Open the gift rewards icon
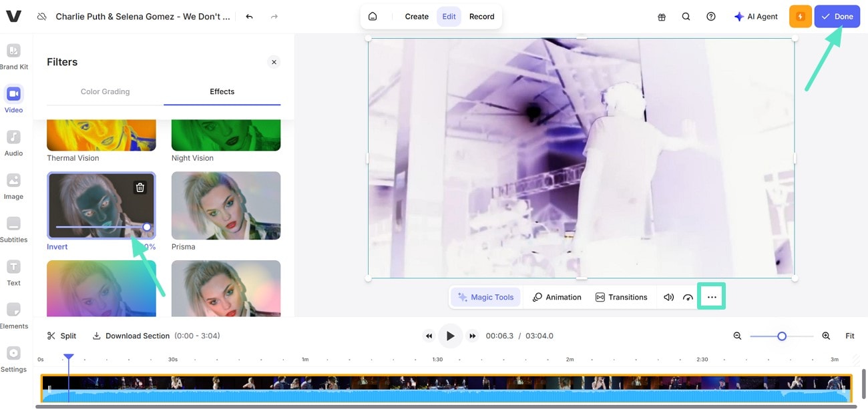The height and width of the screenshot is (409, 868). pyautogui.click(x=662, y=17)
